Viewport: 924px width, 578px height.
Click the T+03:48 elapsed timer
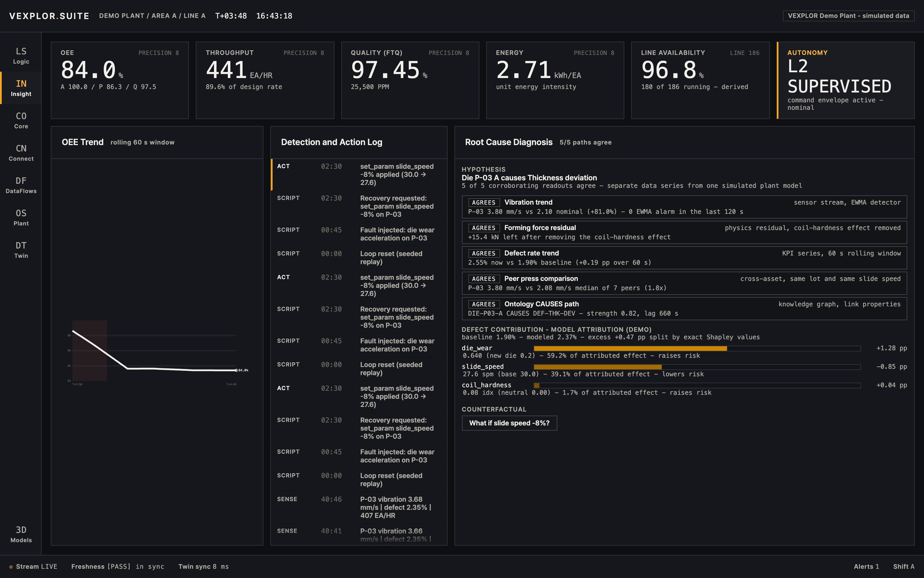click(x=231, y=16)
